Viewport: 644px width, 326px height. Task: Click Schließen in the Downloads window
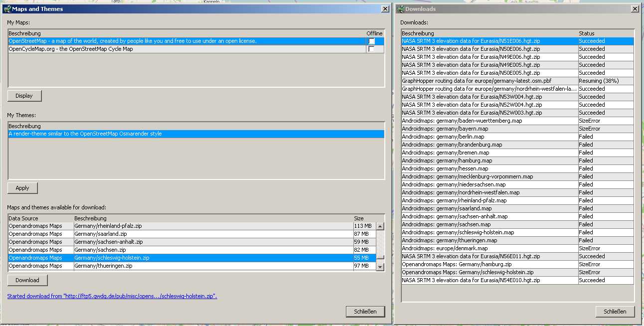(x=615, y=312)
